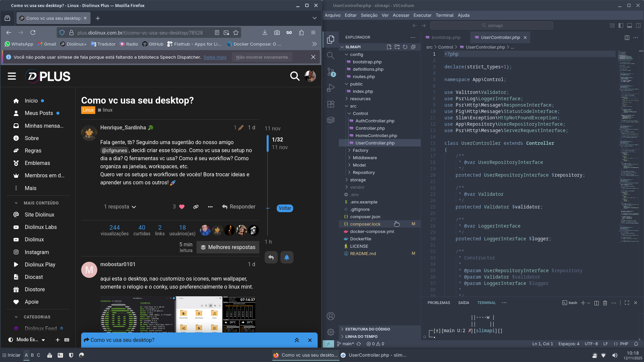This screenshot has width=644, height=362.
Task: Open the Extensions view in activity bar
Action: click(x=331, y=104)
